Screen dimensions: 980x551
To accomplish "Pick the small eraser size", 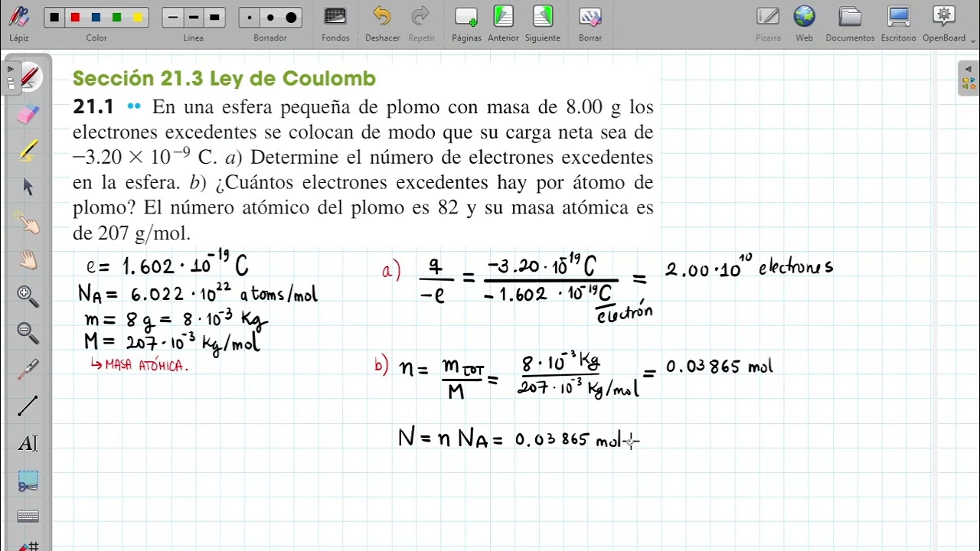I will coord(250,18).
